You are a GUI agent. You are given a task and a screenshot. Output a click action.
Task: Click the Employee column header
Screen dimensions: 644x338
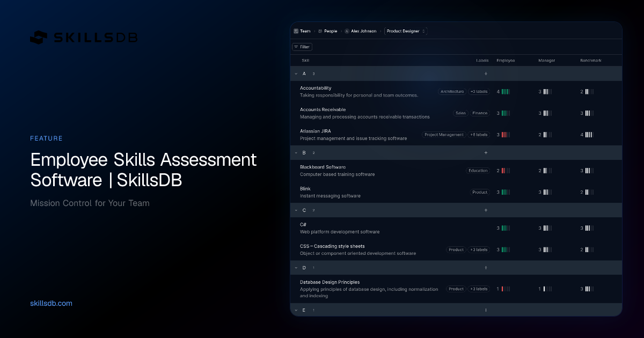(506, 61)
